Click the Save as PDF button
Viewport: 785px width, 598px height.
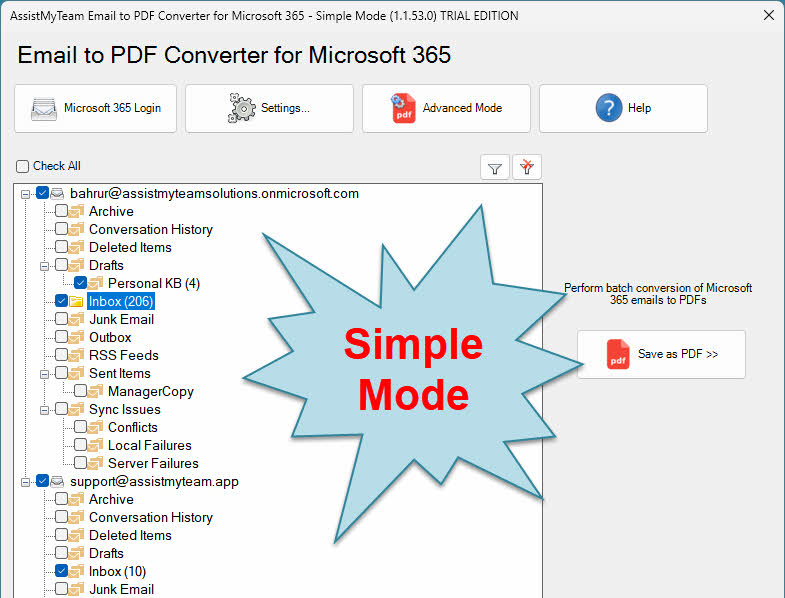pyautogui.click(x=661, y=354)
